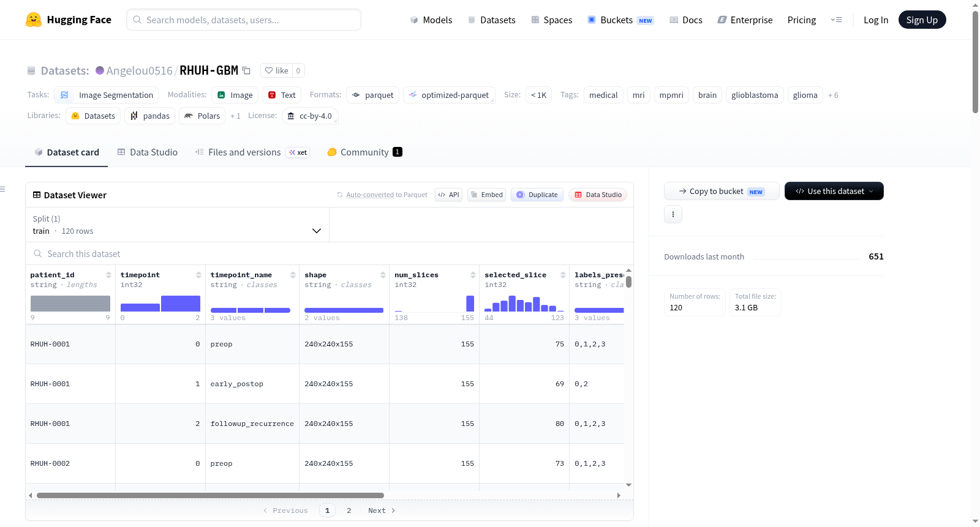Sort by num_slices column sort icon
Image resolution: width=980 pixels, height=527 pixels.
pyautogui.click(x=473, y=275)
